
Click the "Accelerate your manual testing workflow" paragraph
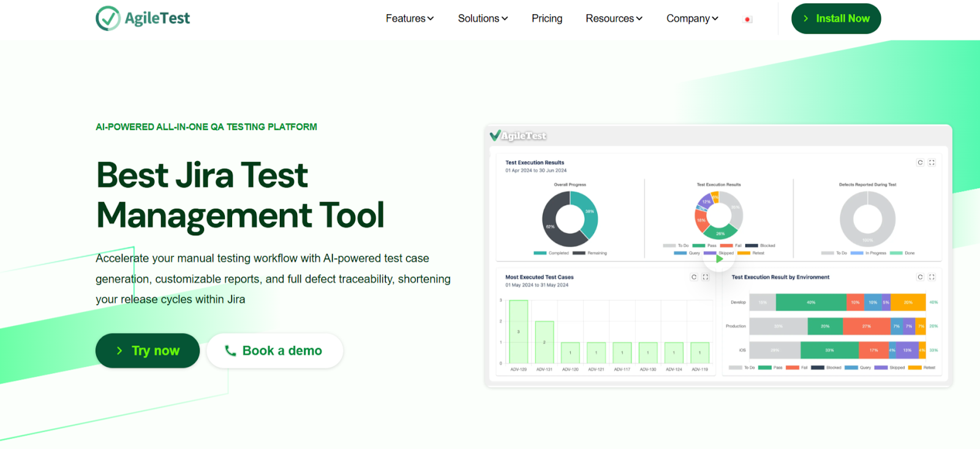click(x=273, y=279)
